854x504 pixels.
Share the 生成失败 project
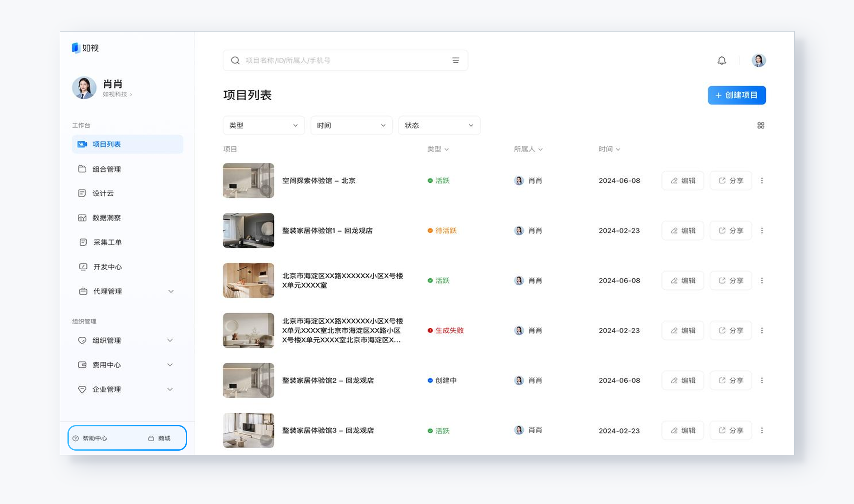[731, 330]
